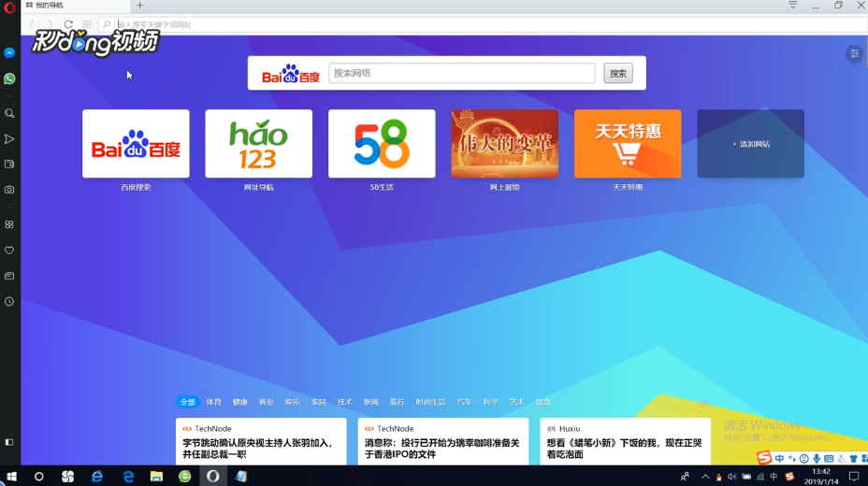The image size is (868, 486).
Task: Open a new tab with the plus button
Action: pyautogui.click(x=139, y=6)
